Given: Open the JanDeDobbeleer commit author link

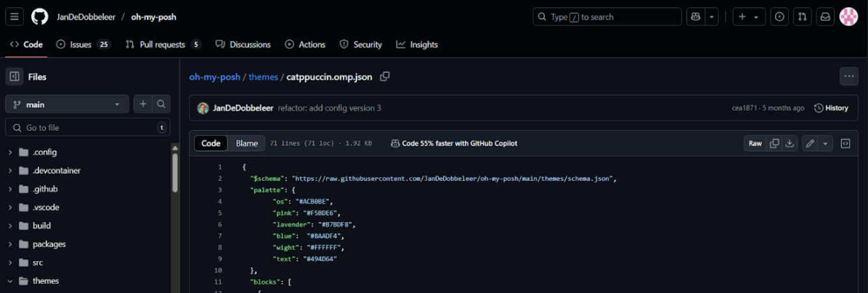Looking at the screenshot, I should pyautogui.click(x=243, y=108).
